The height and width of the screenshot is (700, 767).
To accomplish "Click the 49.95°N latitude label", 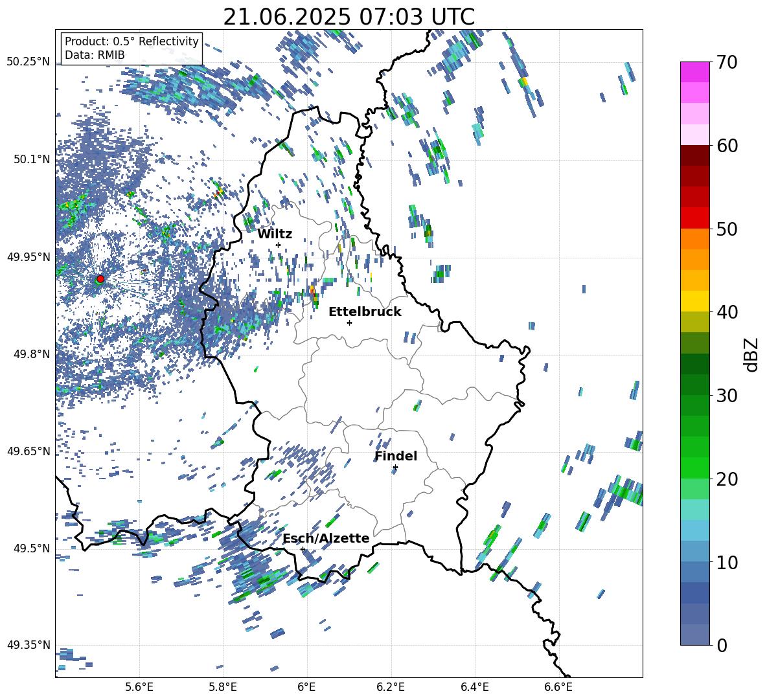I will tap(29, 256).
